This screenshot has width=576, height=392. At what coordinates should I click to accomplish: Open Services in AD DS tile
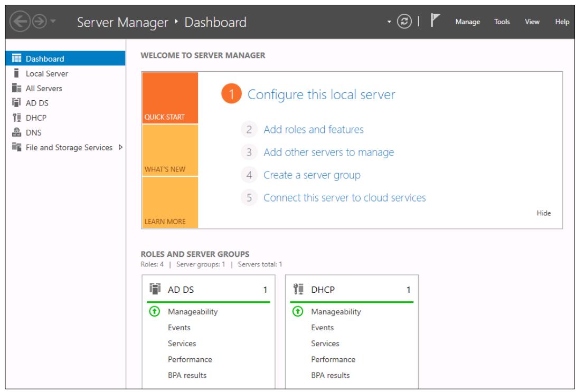(182, 343)
